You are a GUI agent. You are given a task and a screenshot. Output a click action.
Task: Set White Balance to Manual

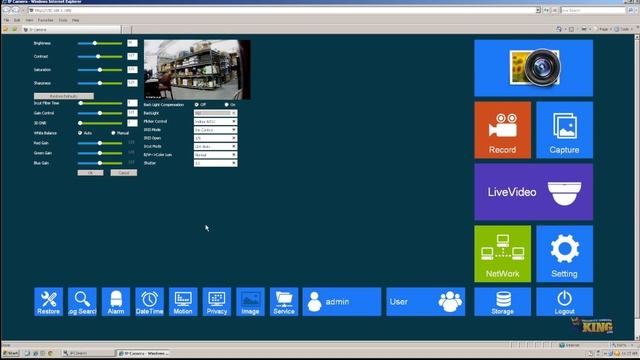113,133
